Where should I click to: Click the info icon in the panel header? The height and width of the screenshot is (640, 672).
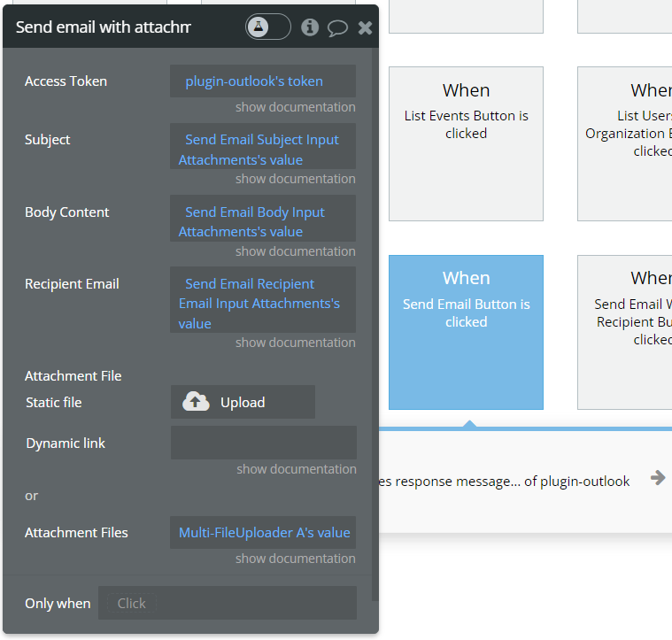(310, 27)
